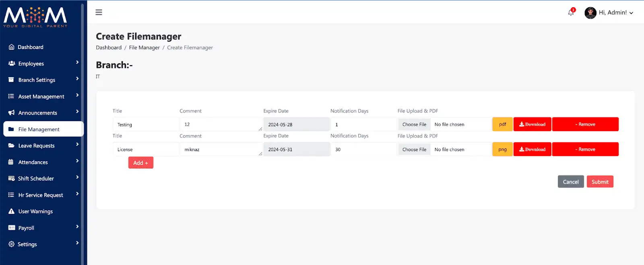Click the Add + button
The height and width of the screenshot is (265, 644).
point(141,163)
